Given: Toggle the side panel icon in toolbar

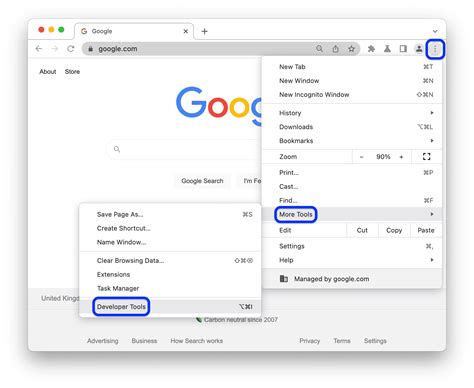Looking at the screenshot, I should [x=403, y=49].
